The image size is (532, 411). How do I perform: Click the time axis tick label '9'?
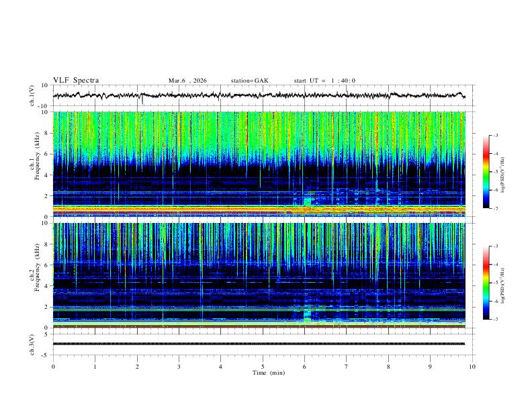tap(430, 367)
